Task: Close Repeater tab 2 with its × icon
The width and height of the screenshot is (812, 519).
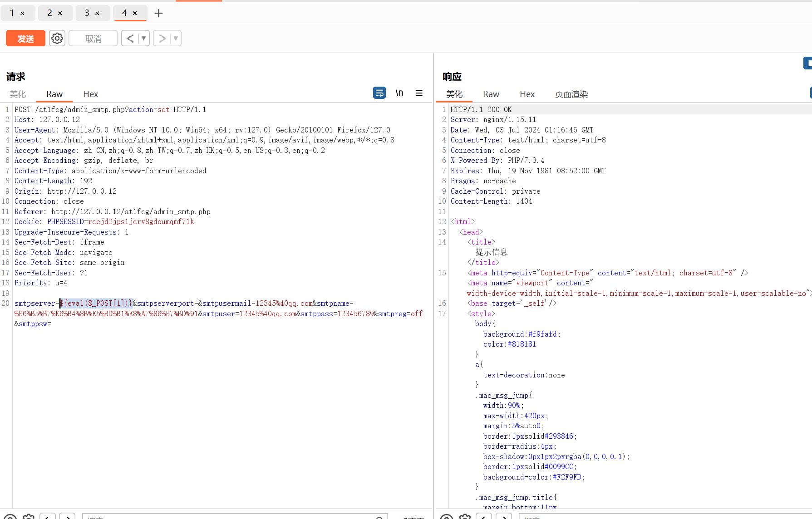Action: (x=60, y=13)
